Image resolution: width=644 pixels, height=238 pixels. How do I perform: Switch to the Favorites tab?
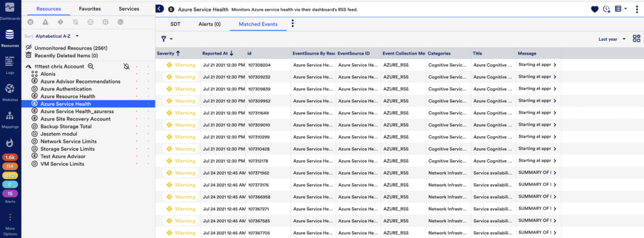click(90, 9)
